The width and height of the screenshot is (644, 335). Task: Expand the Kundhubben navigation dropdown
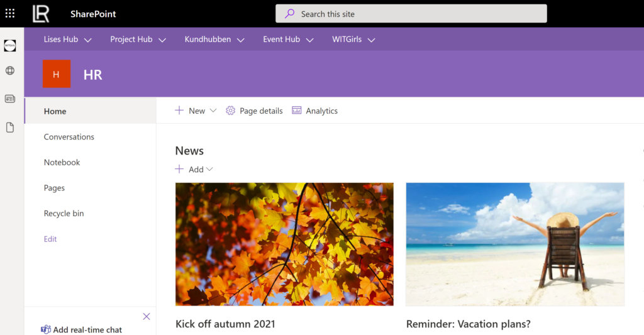point(240,40)
